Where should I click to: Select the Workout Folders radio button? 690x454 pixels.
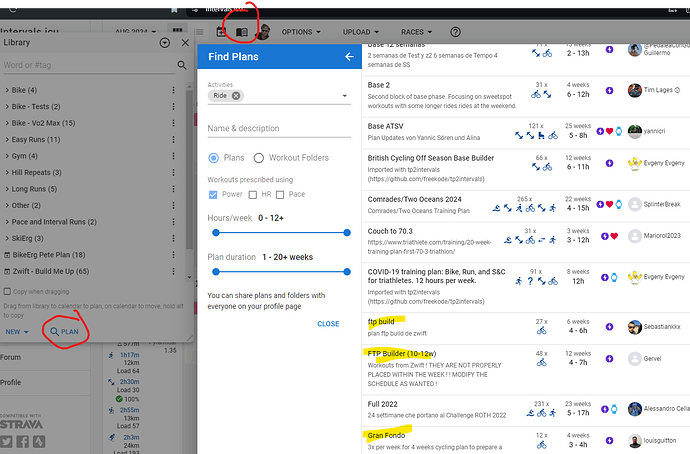[259, 158]
